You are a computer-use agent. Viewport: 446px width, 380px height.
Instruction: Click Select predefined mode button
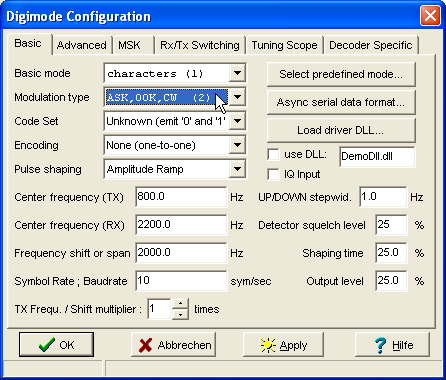coord(341,74)
